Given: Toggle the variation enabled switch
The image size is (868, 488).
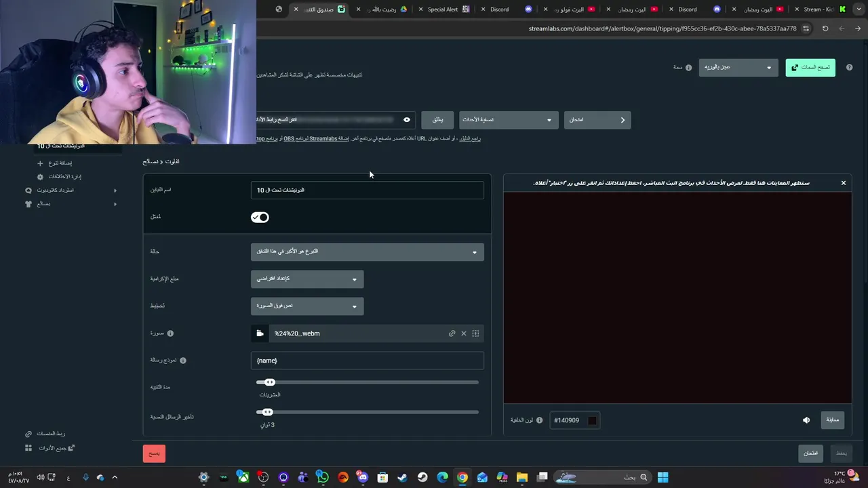Looking at the screenshot, I should [260, 218].
